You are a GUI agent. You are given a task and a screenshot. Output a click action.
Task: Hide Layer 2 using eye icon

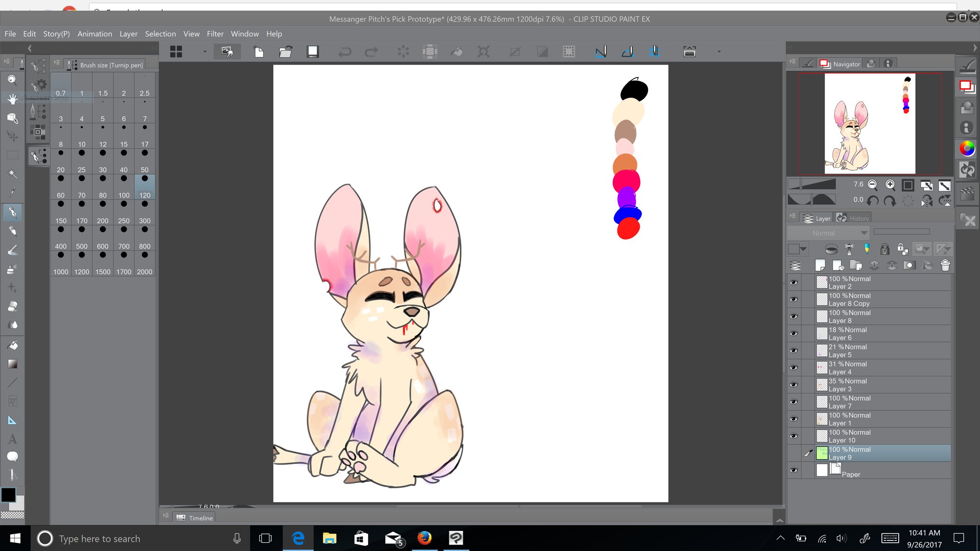click(794, 282)
